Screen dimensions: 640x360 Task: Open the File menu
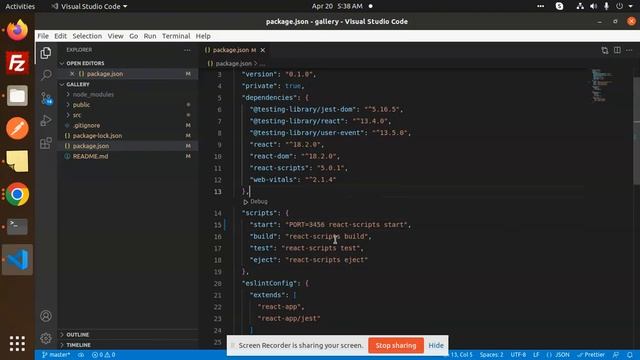pos(43,36)
